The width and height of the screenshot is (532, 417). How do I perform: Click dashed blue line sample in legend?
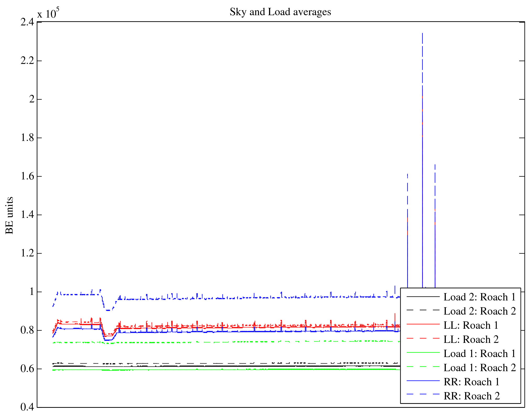click(423, 394)
